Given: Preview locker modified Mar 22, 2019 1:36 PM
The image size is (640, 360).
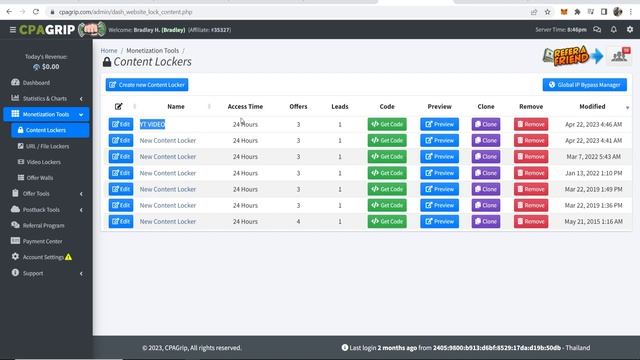Looking at the screenshot, I should click(440, 205).
